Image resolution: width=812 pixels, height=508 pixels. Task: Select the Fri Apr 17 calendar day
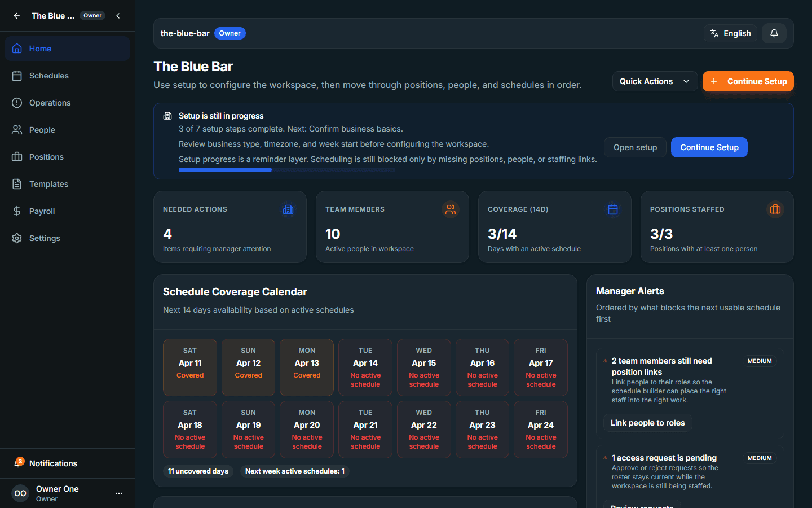coord(541,367)
